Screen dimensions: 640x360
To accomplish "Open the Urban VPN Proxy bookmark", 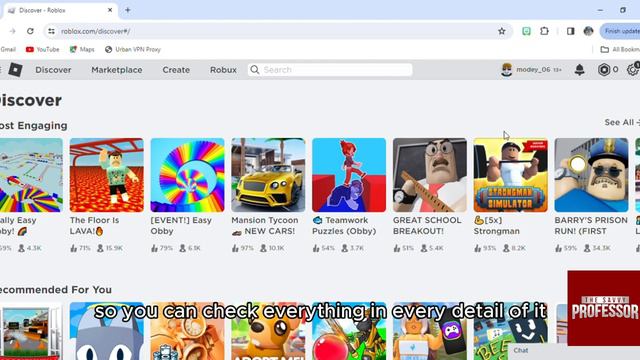I will (133, 49).
